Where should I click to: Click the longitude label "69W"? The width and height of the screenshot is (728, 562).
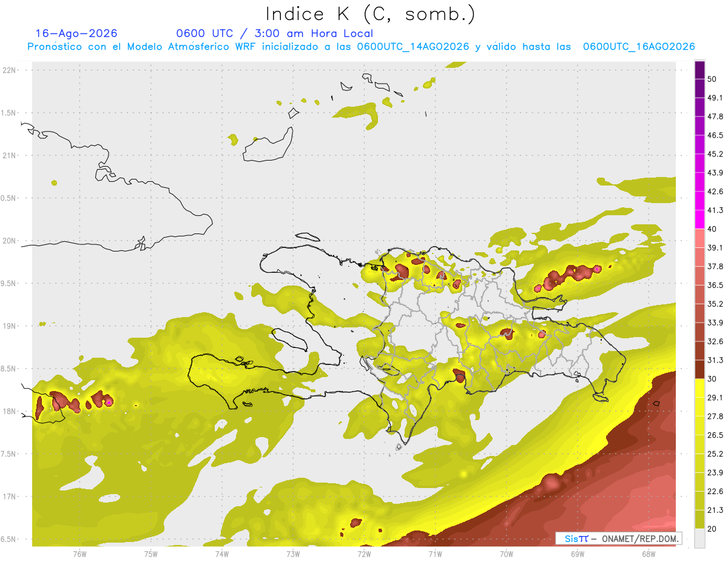tap(578, 553)
